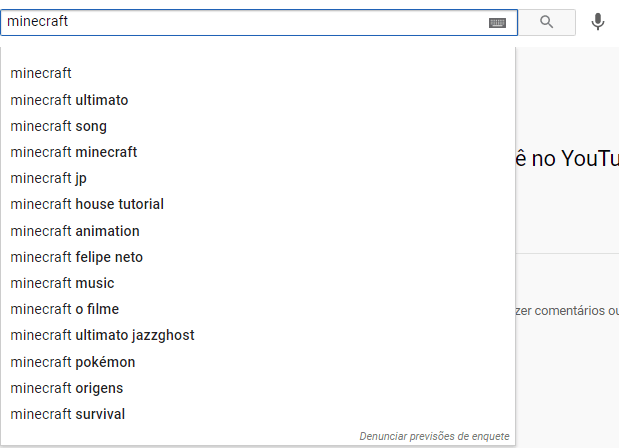
Task: Click the magnifying glass search button
Action: [x=546, y=22]
